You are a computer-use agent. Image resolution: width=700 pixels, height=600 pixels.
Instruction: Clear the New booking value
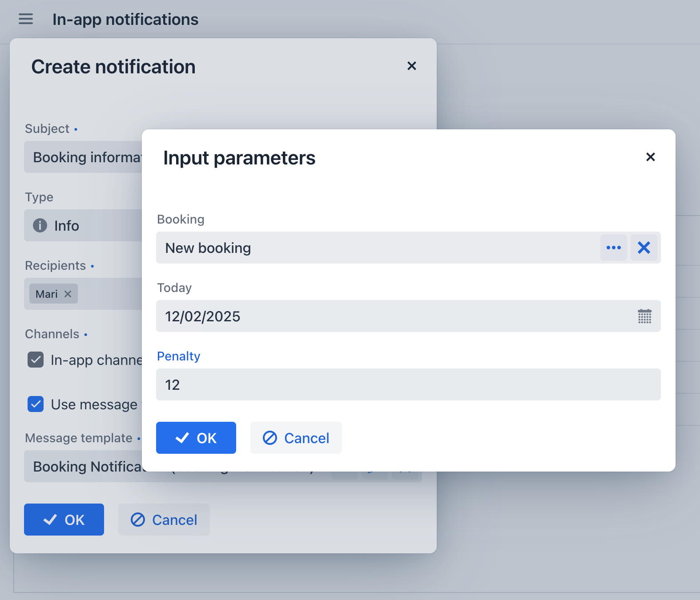click(644, 248)
